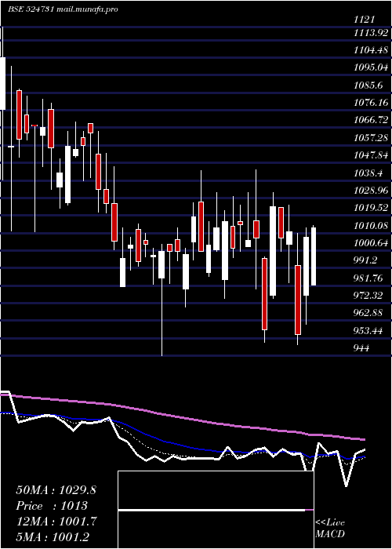Click the 1019.52 price axis label
The height and width of the screenshot is (549, 392).
[x=371, y=208]
